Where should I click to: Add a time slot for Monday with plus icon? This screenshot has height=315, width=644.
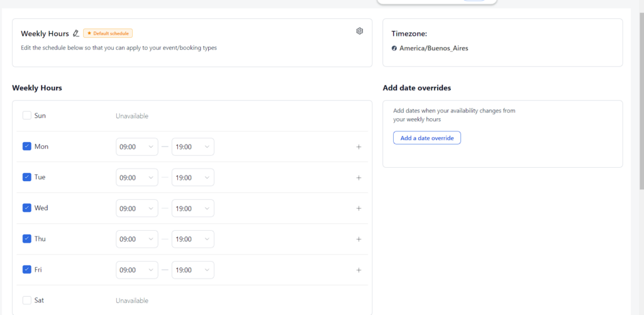click(359, 147)
